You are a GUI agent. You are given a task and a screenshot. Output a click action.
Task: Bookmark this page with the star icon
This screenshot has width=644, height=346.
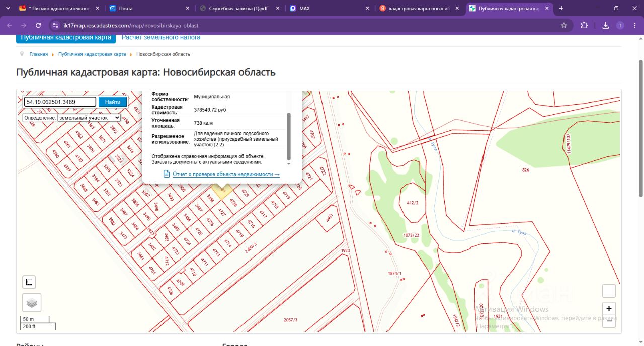point(564,25)
